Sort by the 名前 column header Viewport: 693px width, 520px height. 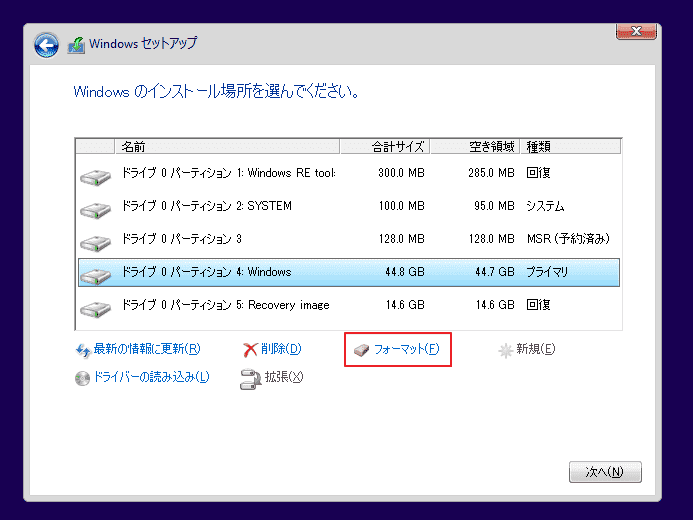227,147
